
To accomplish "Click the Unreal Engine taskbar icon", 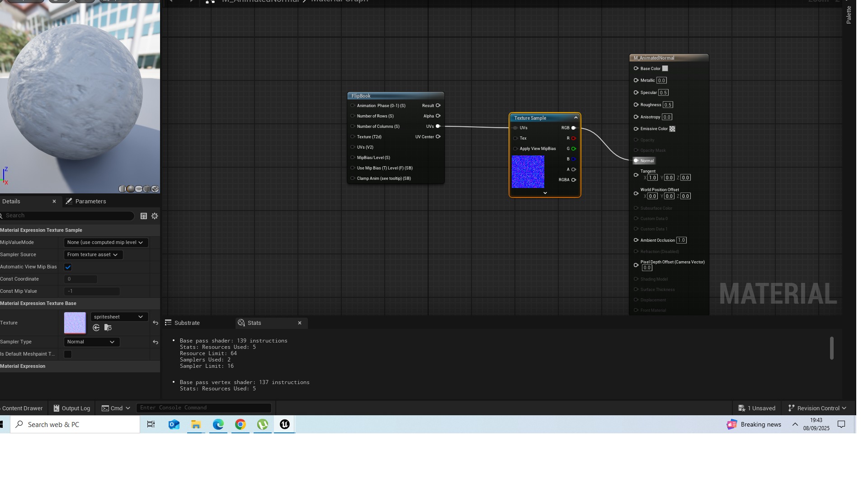I will coord(285,424).
